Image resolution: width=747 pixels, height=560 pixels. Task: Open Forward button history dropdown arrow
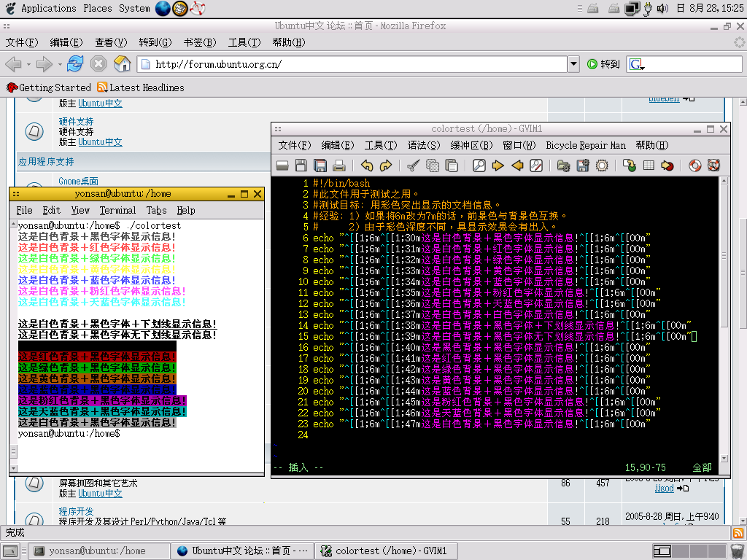coord(60,64)
